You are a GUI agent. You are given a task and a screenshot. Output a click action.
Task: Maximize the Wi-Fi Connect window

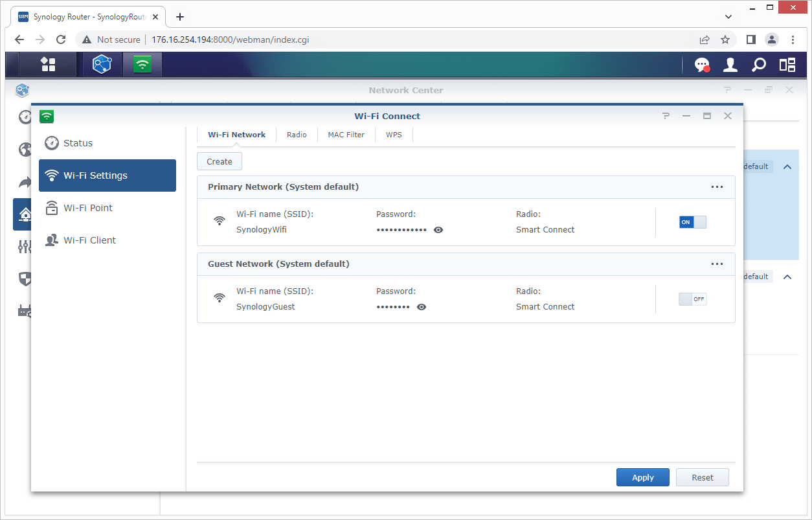tap(707, 116)
